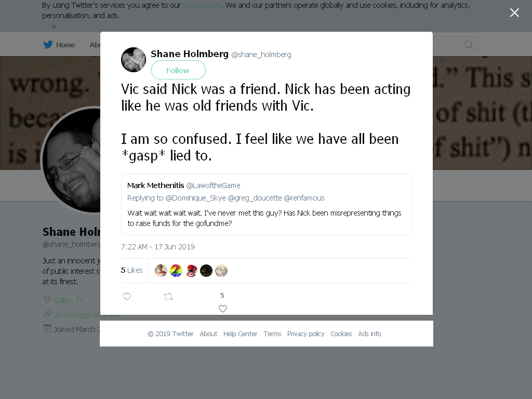Open the first liker's avatar
Viewport: 532px width, 399px height.
pyautogui.click(x=161, y=271)
